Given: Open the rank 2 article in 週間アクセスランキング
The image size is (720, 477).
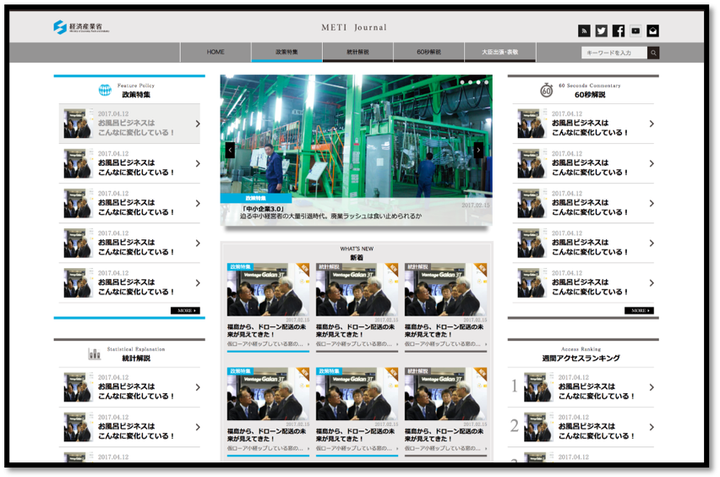Looking at the screenshot, I should (583, 427).
